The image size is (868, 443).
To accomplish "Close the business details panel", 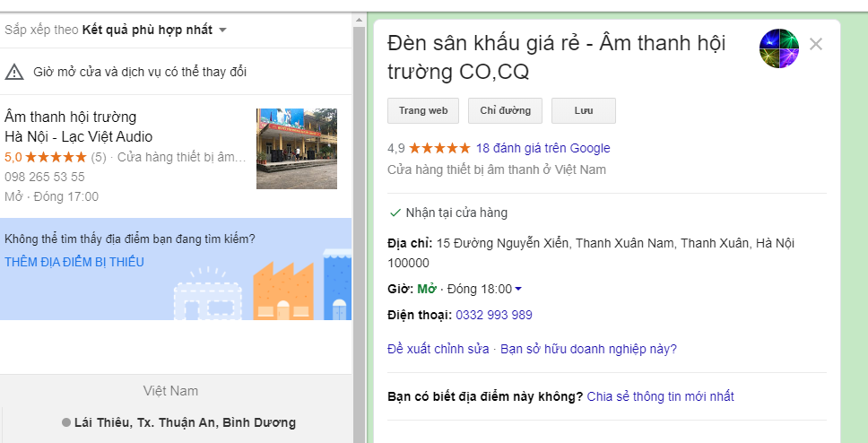I will pos(815,44).
